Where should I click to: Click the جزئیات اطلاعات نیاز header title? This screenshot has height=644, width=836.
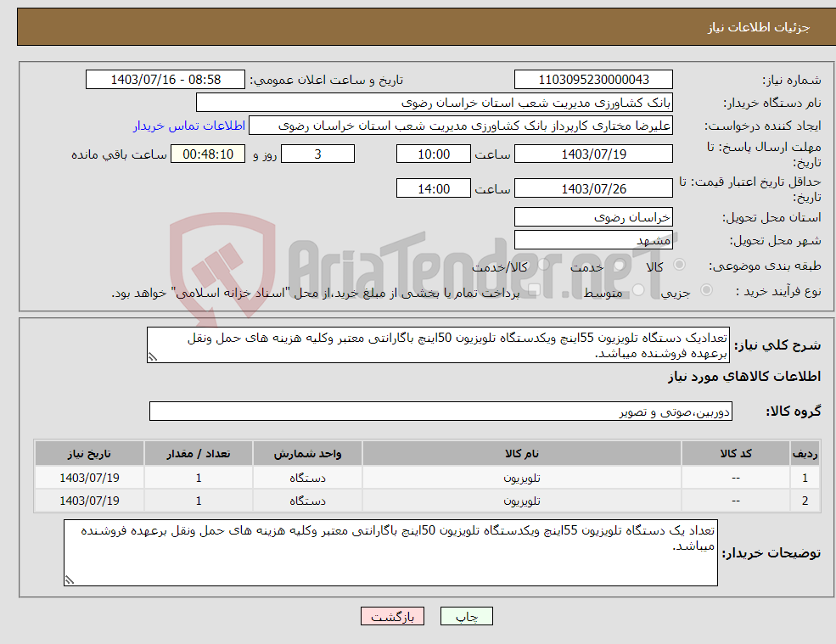click(x=759, y=27)
